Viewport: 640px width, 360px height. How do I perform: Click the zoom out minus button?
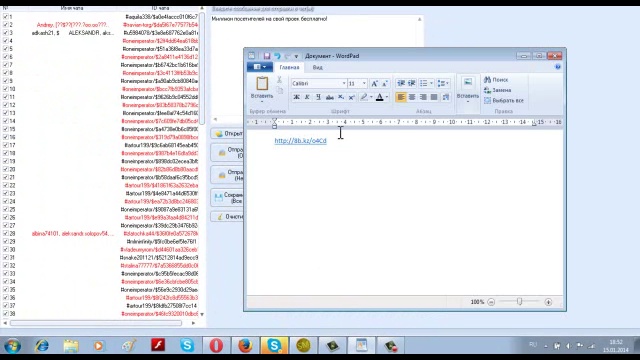tap(491, 302)
